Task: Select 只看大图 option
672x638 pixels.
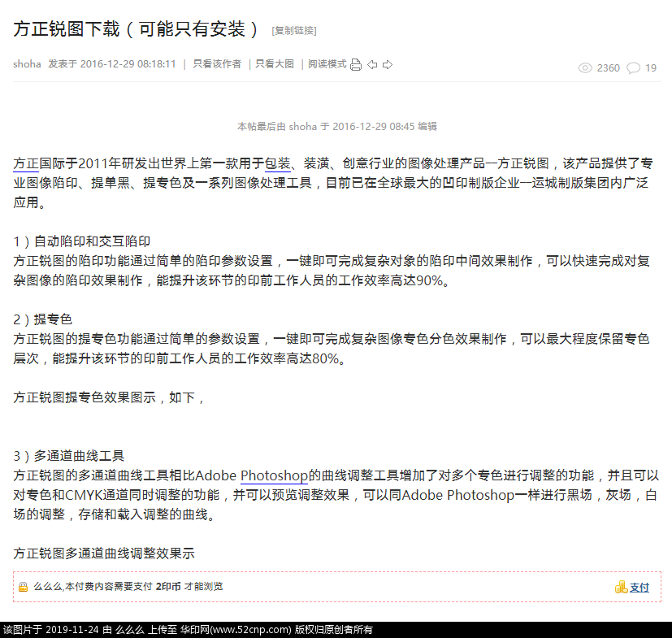Action: pos(275,64)
